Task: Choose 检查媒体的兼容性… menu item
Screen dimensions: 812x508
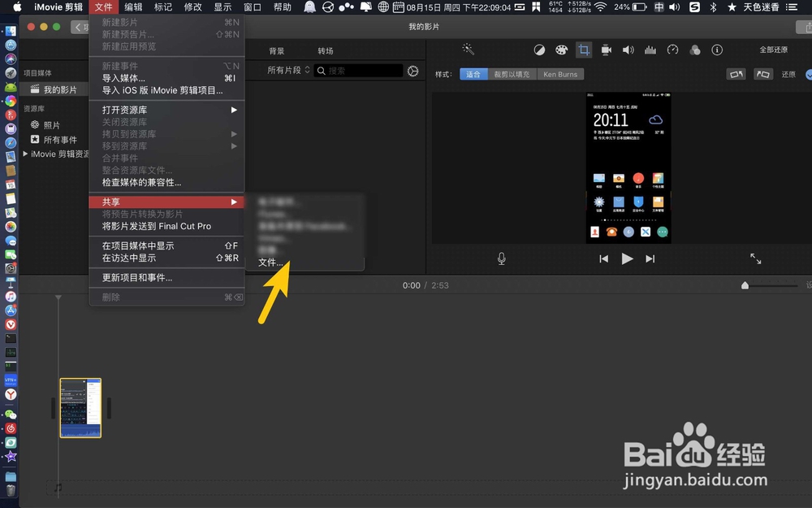Action: coord(166,182)
